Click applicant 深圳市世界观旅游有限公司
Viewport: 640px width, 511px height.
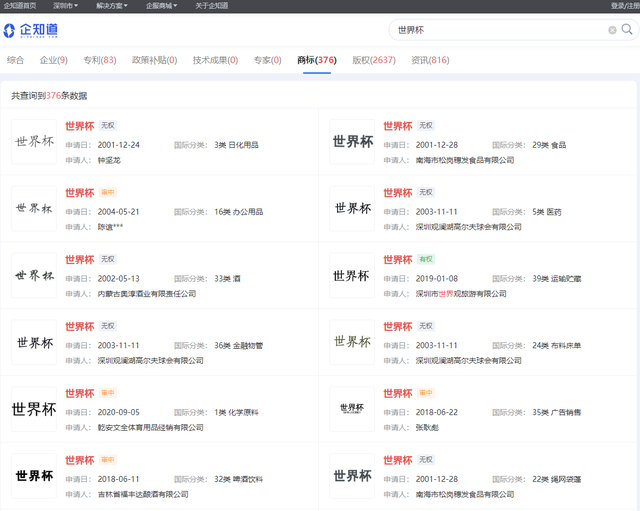pos(461,293)
